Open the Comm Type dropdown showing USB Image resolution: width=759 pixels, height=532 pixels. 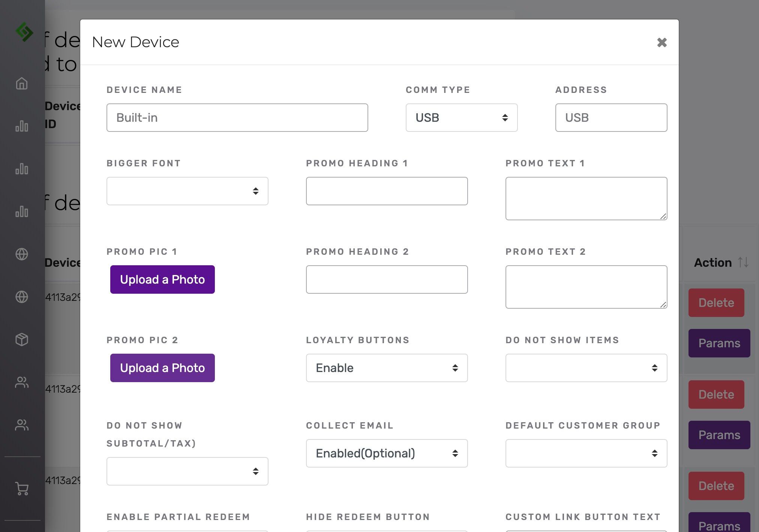462,118
